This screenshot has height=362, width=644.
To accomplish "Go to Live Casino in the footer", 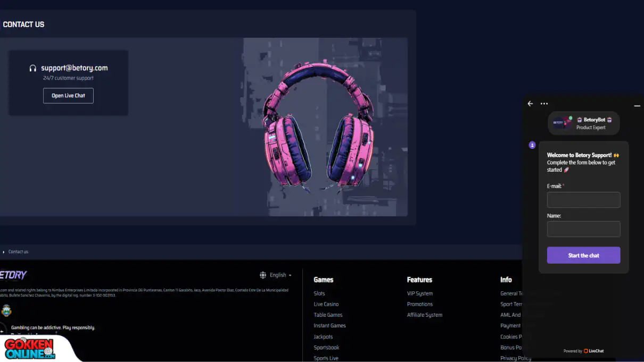I will point(326,304).
